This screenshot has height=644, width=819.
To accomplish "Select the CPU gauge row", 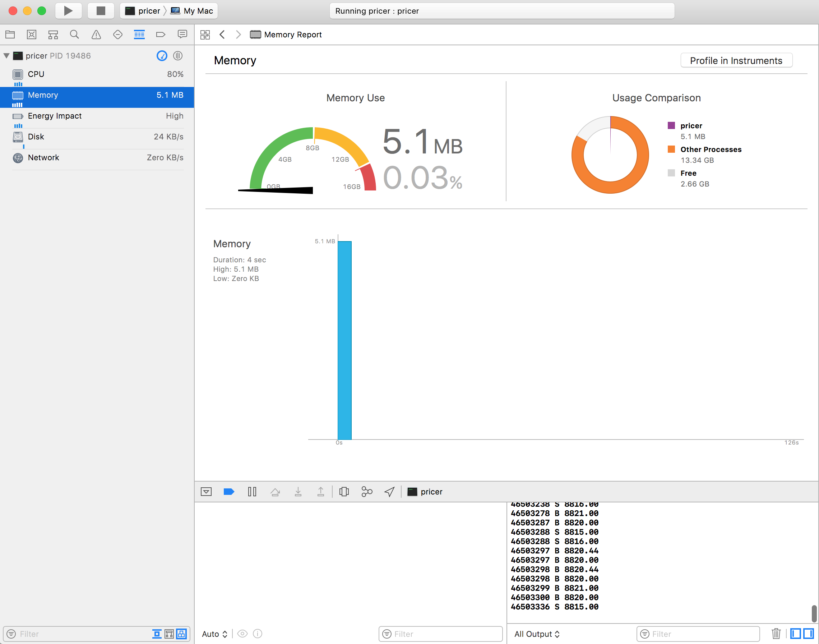I will pyautogui.click(x=97, y=74).
